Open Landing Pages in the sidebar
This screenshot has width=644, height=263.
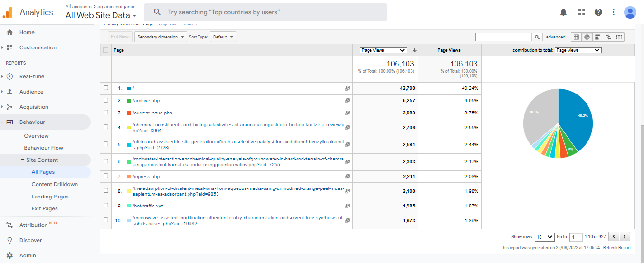(50, 197)
